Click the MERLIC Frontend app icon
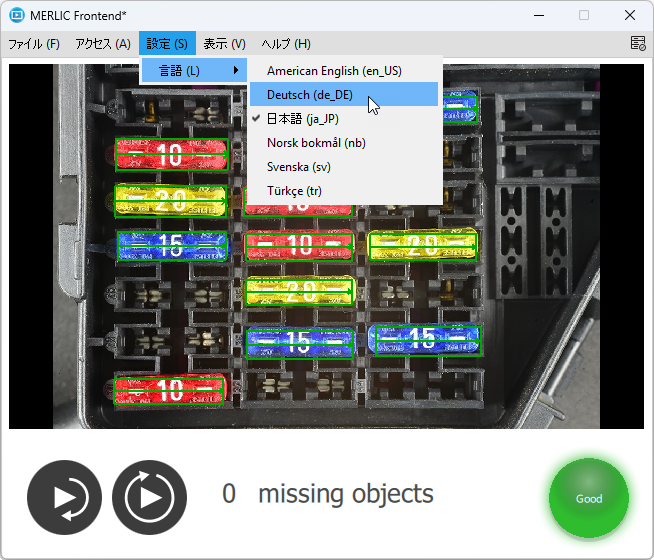 point(17,15)
